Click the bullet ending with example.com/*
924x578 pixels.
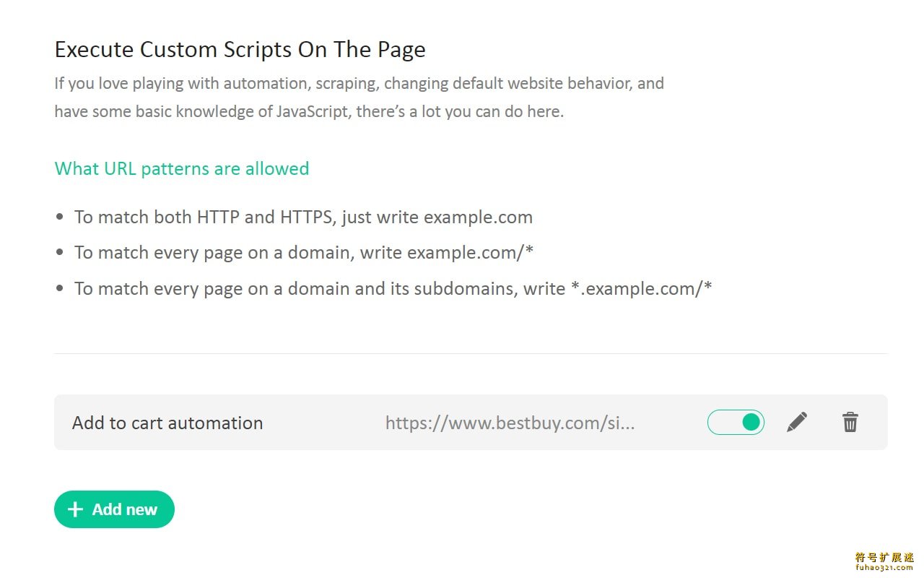pos(304,253)
